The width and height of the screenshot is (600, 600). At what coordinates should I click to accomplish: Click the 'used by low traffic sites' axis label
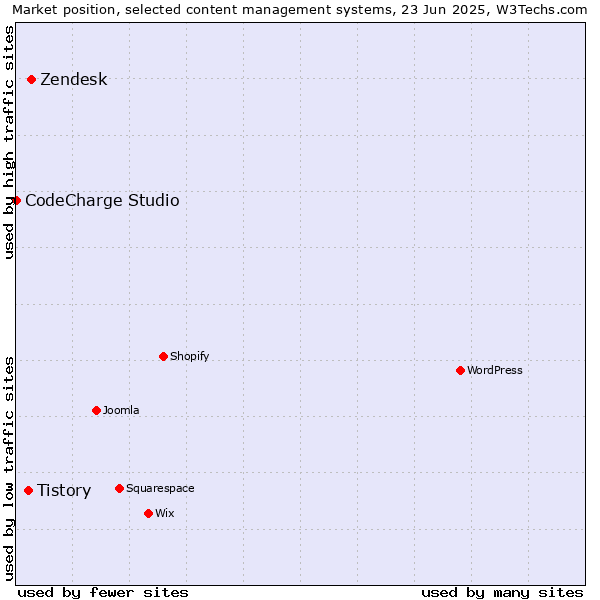tap(9, 469)
